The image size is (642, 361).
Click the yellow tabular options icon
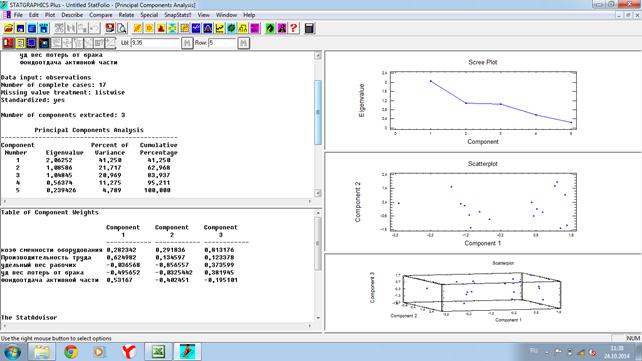click(x=20, y=43)
